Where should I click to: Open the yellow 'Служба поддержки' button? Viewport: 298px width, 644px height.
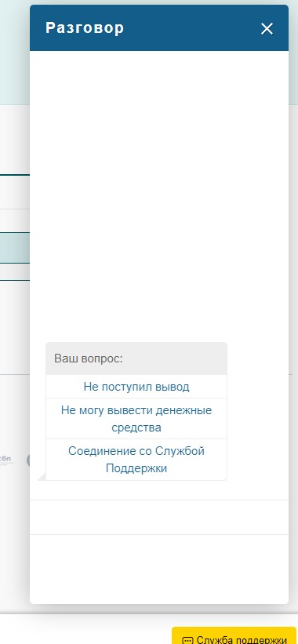coord(234,635)
